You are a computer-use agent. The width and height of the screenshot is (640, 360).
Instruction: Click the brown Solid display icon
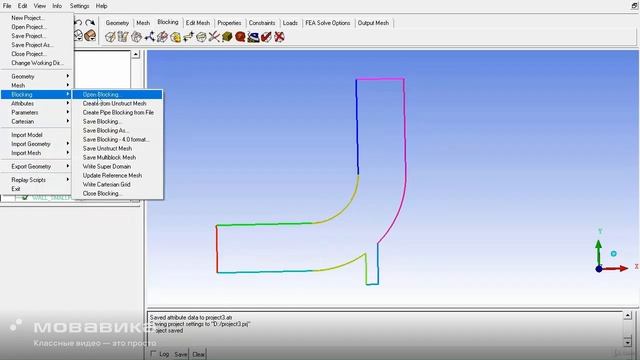(90, 36)
